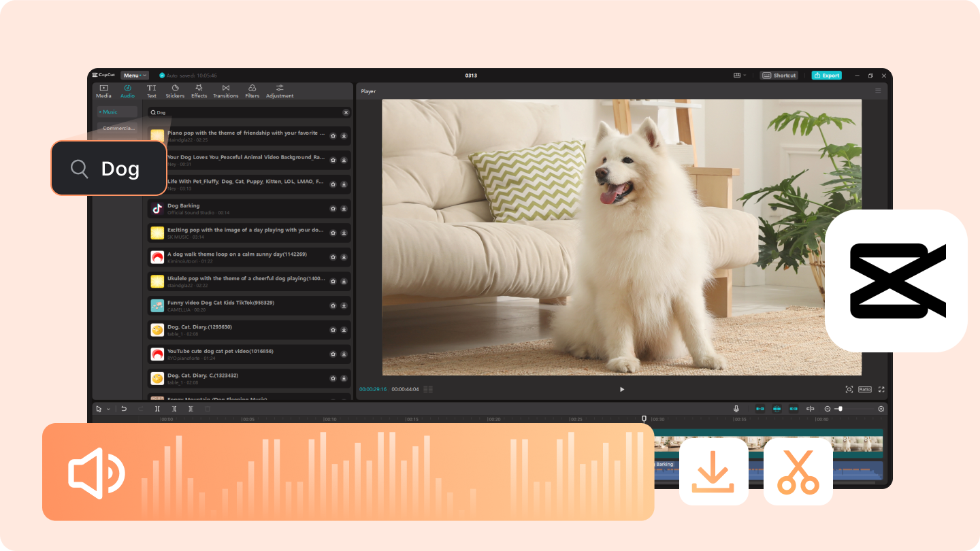Switch to the Audio tab
980x551 pixels.
(x=127, y=90)
